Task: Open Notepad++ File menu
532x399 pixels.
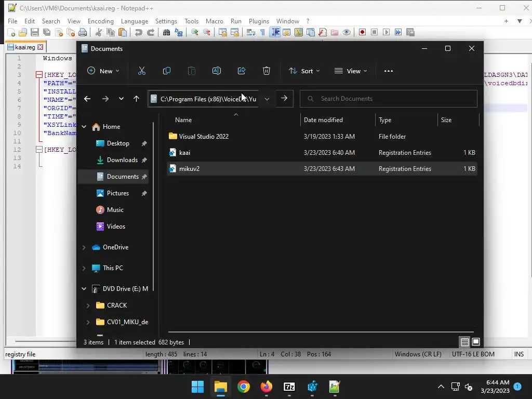Action: tap(12, 21)
